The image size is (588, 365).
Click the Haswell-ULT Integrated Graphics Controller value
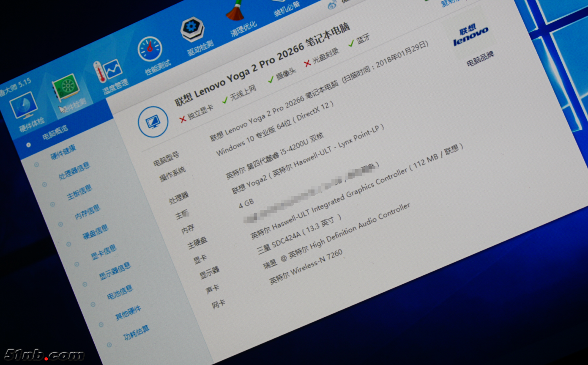(x=357, y=191)
